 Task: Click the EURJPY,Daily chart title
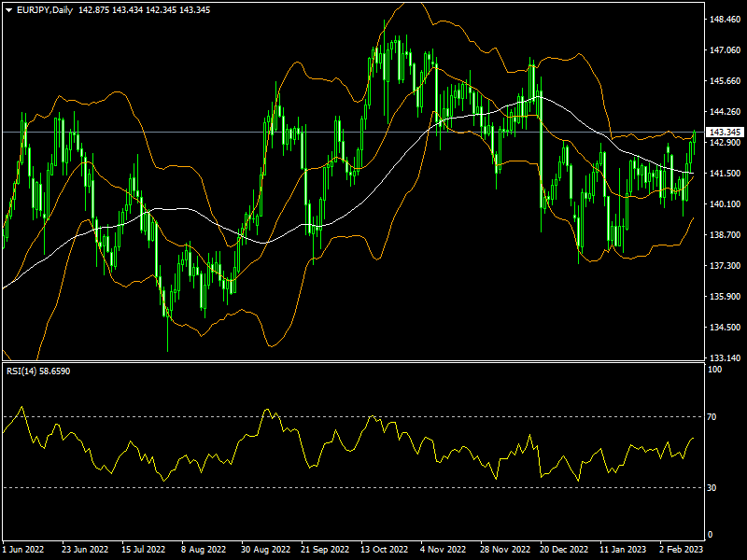pyautogui.click(x=45, y=10)
